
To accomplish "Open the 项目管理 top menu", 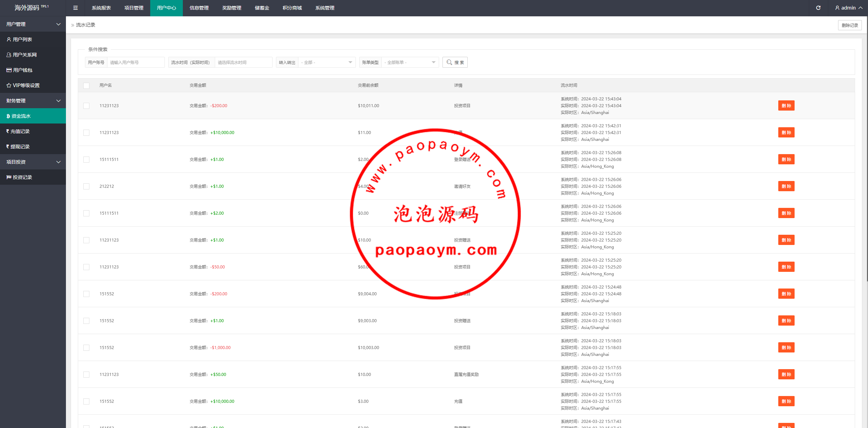I will 134,8.
